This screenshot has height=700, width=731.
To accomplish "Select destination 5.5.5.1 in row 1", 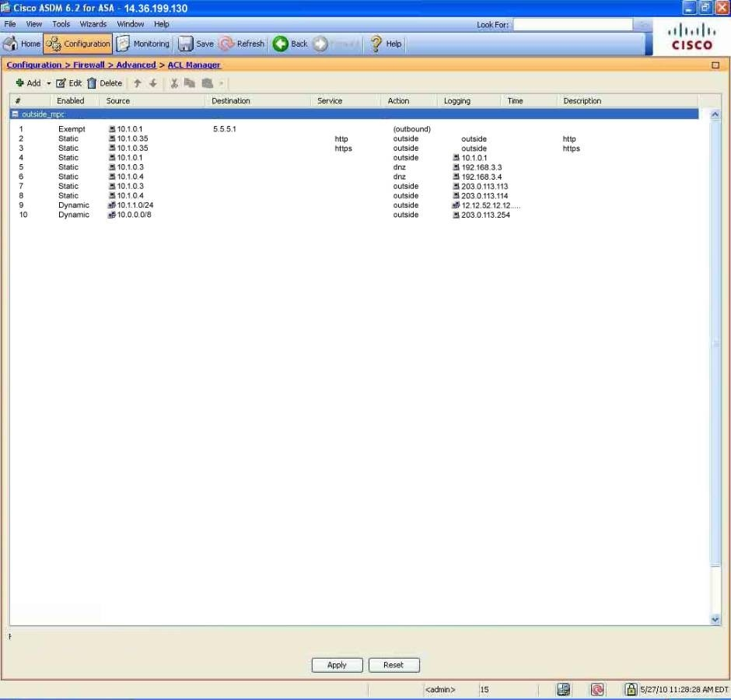I will point(225,128).
